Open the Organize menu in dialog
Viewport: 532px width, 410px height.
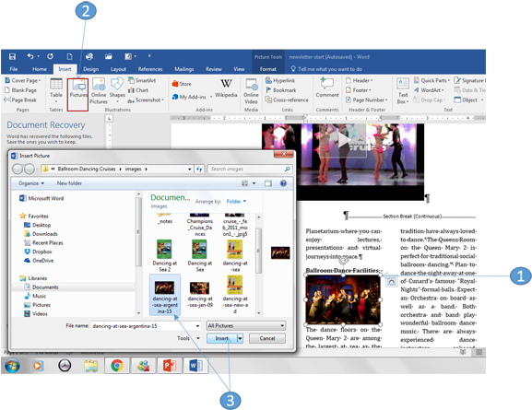point(31,183)
